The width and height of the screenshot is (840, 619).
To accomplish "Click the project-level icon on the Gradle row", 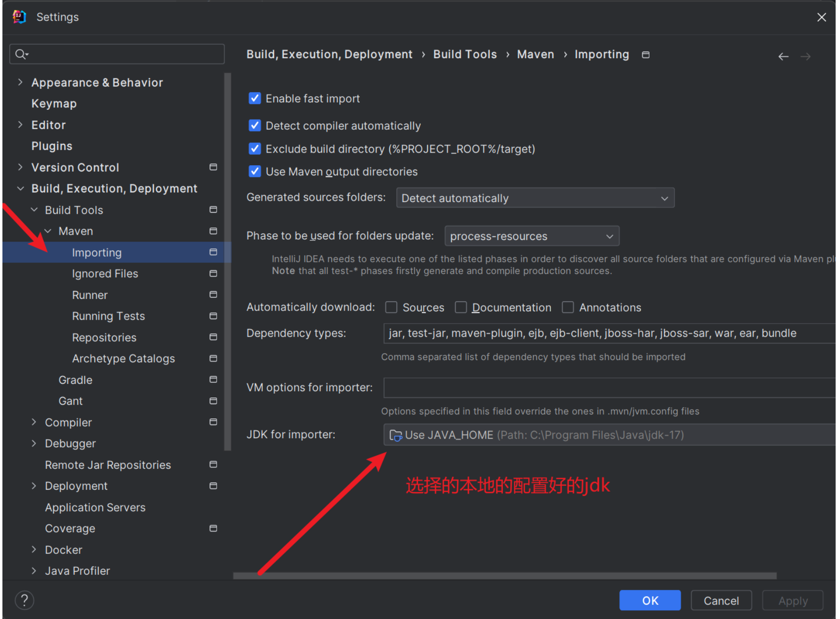I will click(213, 379).
